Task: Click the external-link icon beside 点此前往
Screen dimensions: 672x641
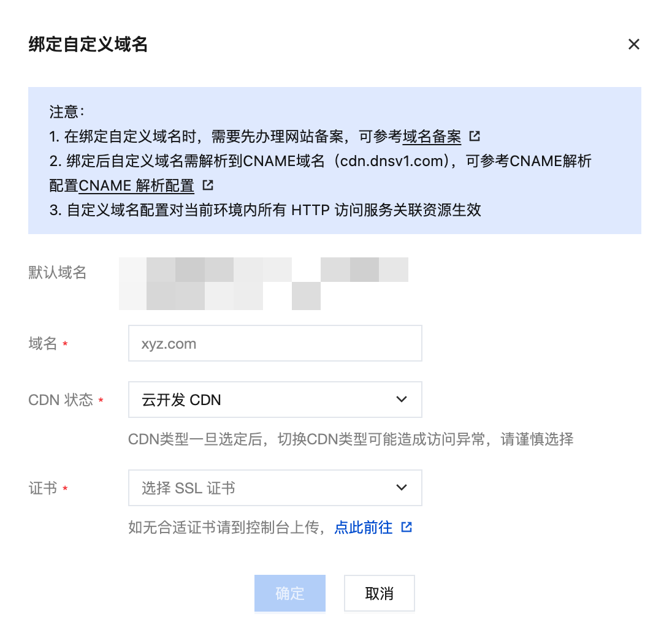Action: (x=407, y=527)
